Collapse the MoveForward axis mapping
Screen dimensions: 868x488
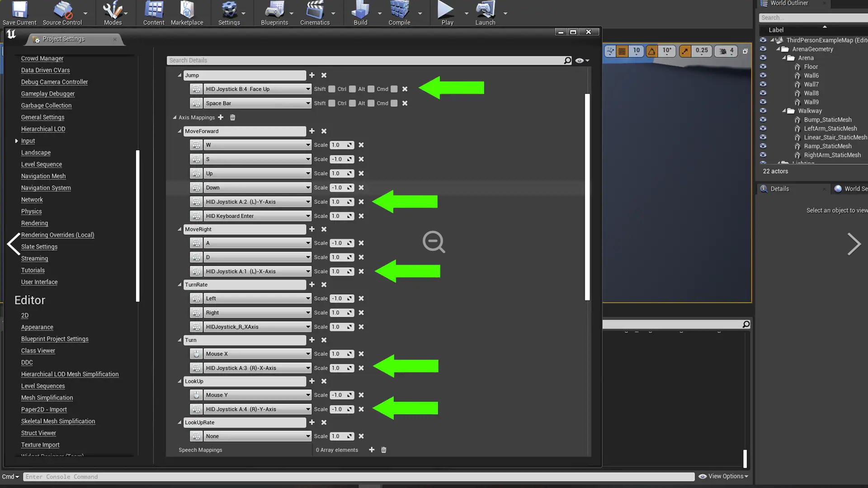pos(179,131)
